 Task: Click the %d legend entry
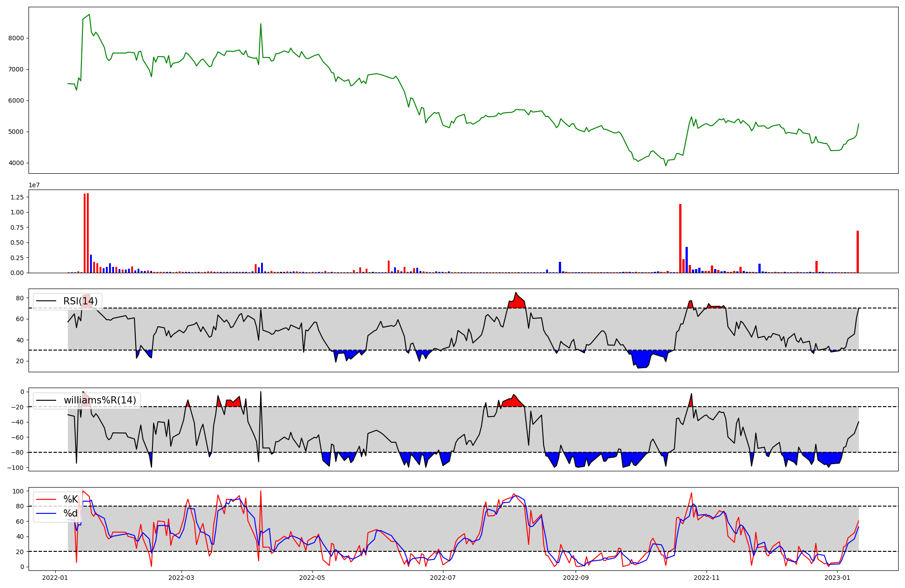(70, 513)
